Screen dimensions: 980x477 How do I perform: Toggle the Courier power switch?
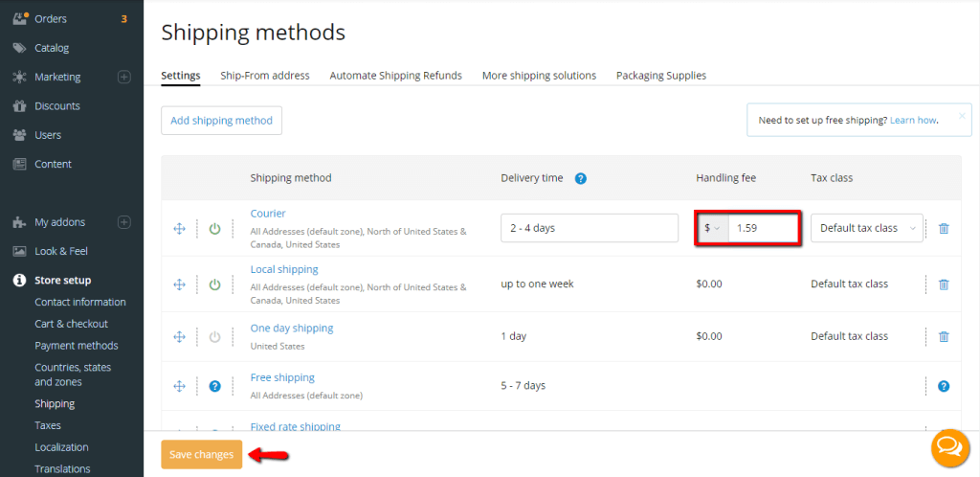tap(215, 229)
